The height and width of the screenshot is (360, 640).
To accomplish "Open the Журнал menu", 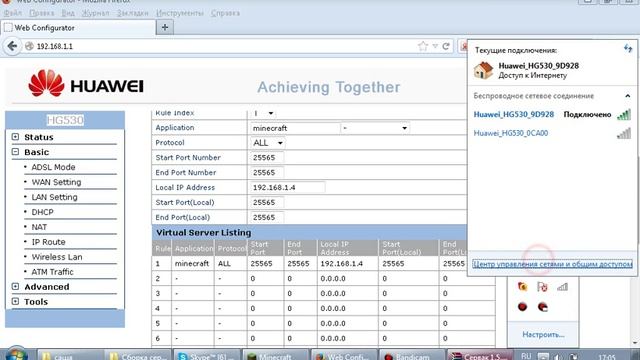I will 95,13.
